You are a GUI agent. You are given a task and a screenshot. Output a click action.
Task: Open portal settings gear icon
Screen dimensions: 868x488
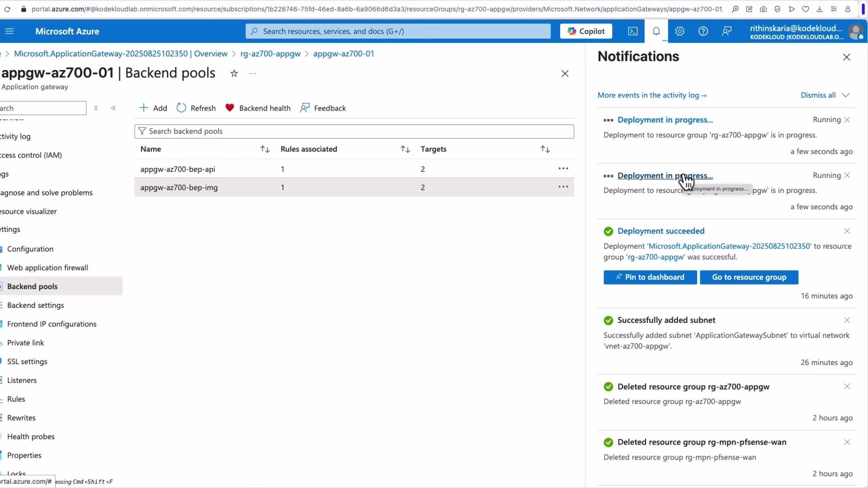point(680,31)
